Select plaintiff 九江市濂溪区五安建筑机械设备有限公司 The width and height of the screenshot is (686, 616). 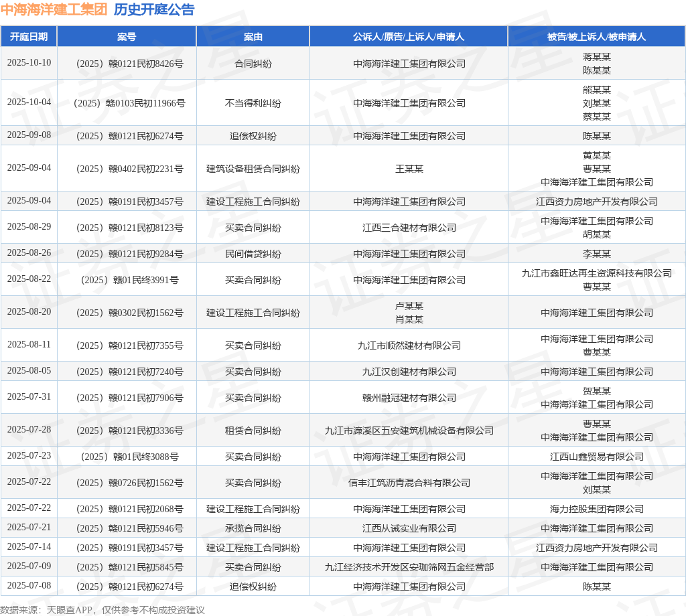pyautogui.click(x=409, y=431)
